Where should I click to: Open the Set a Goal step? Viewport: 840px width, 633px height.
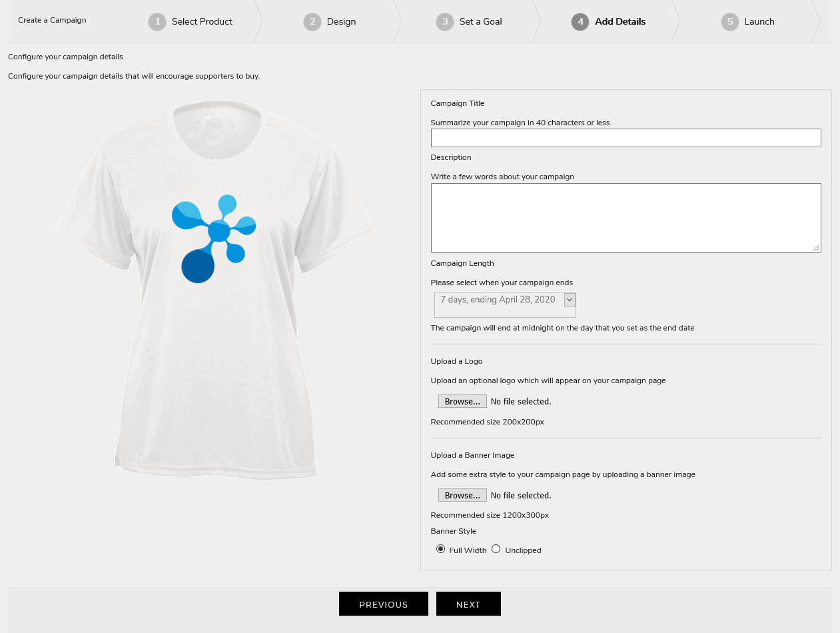[x=480, y=22]
